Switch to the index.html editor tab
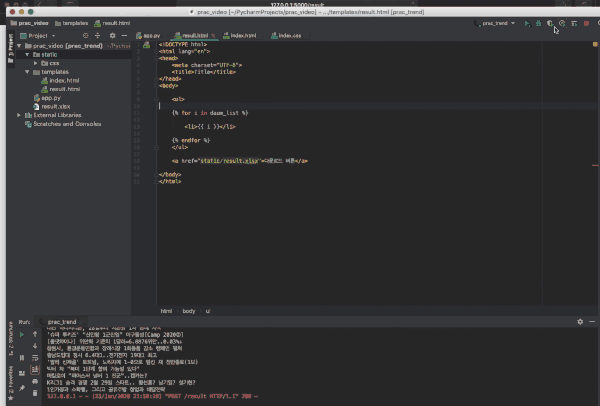This screenshot has height=406, width=600. coord(242,35)
